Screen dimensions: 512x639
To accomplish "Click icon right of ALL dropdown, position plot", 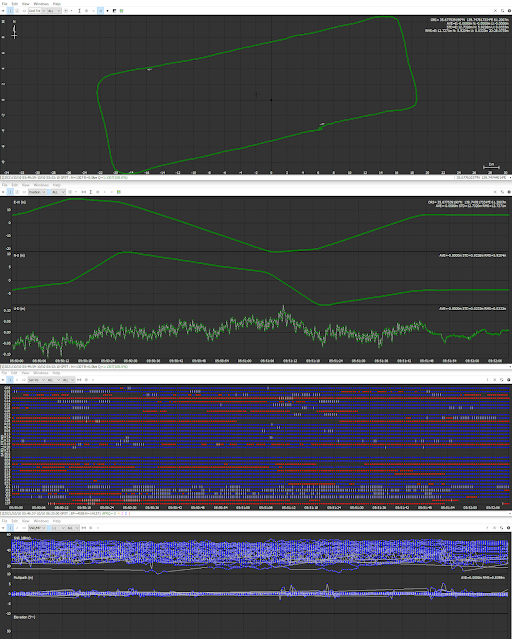I will pyautogui.click(x=70, y=192).
